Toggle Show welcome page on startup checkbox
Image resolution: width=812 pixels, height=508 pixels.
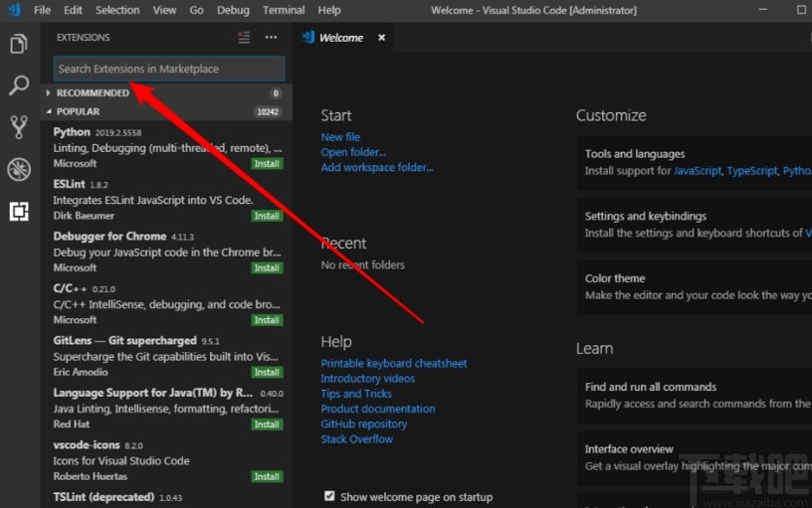[329, 496]
